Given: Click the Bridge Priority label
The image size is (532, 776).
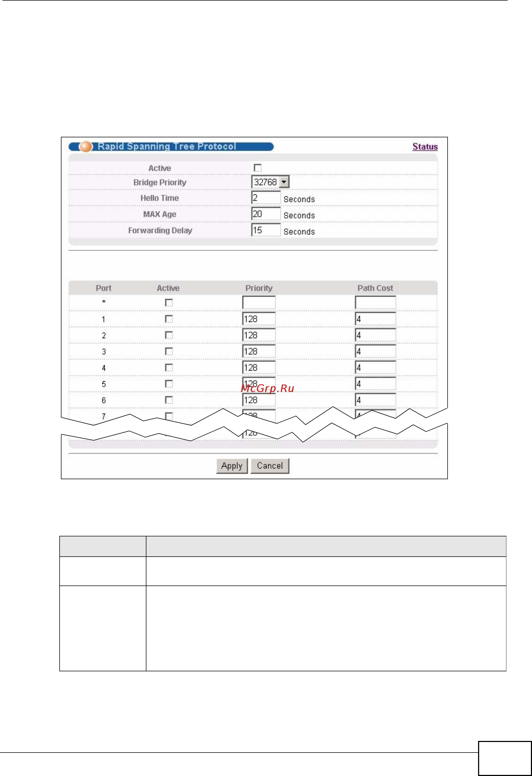Looking at the screenshot, I should click(160, 182).
